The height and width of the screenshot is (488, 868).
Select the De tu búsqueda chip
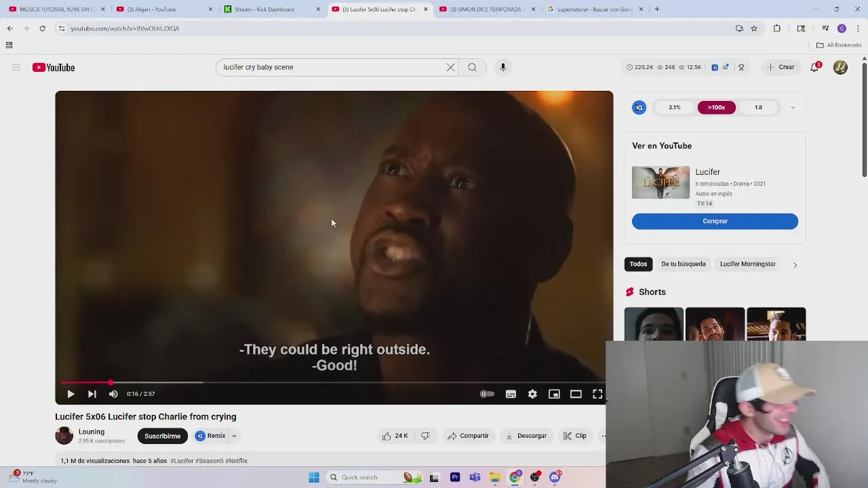tap(684, 264)
